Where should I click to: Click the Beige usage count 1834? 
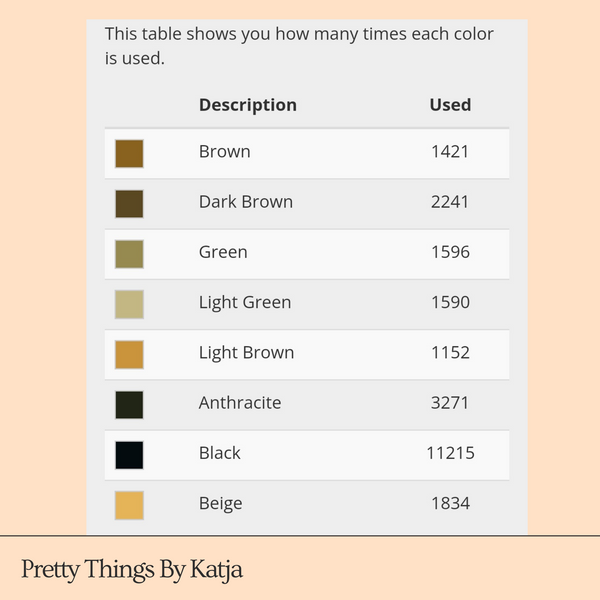tap(450, 503)
